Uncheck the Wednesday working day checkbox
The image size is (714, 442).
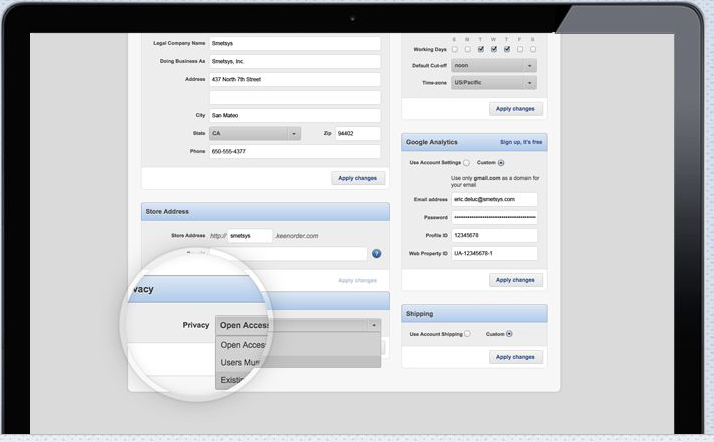(x=494, y=49)
